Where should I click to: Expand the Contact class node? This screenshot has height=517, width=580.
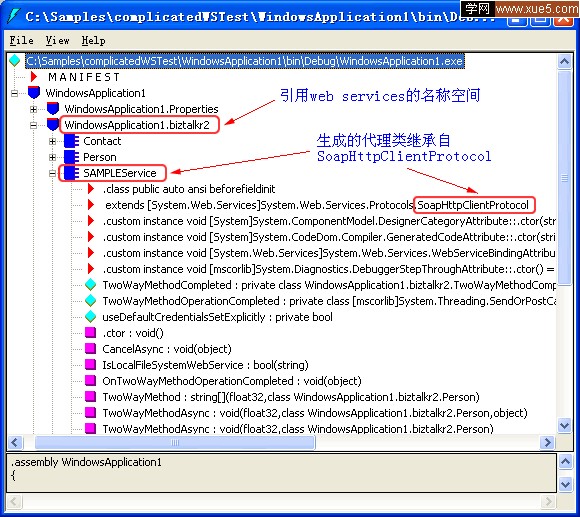coord(53,141)
